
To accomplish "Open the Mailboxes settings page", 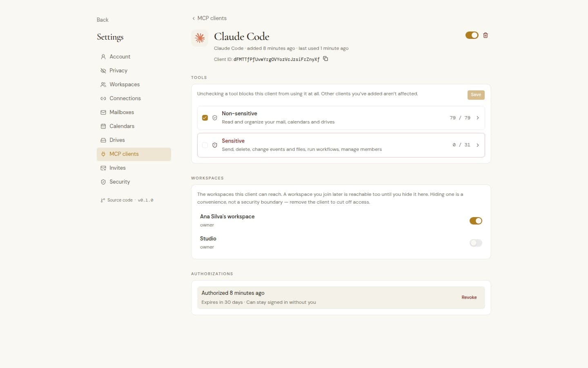I will [134, 112].
